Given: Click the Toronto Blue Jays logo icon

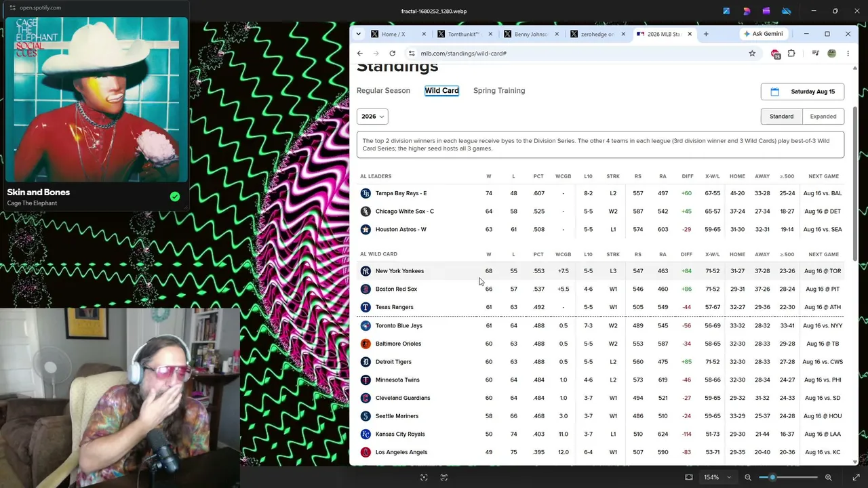Looking at the screenshot, I should (x=366, y=326).
